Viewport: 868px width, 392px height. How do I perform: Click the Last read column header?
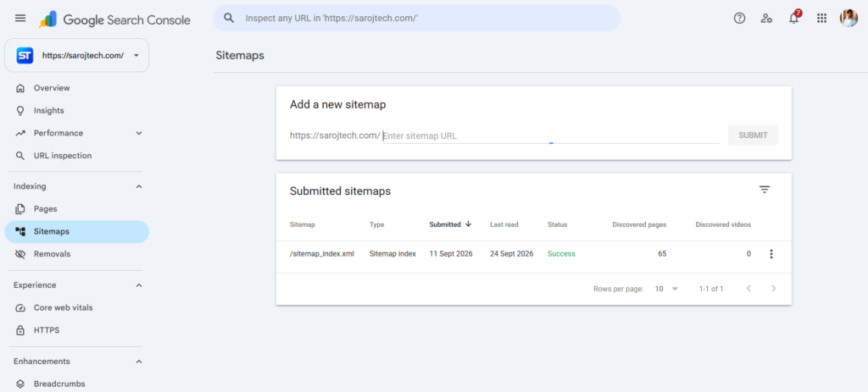(504, 224)
